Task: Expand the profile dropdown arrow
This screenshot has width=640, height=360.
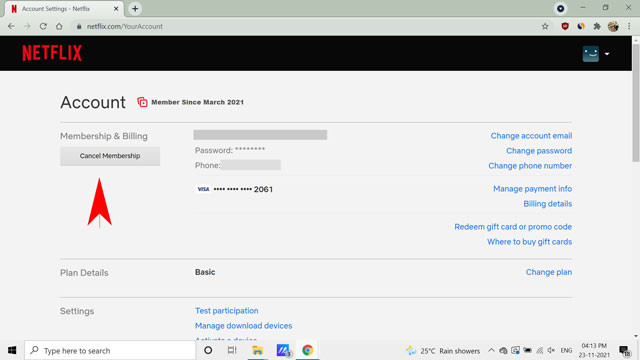Action: [607, 54]
